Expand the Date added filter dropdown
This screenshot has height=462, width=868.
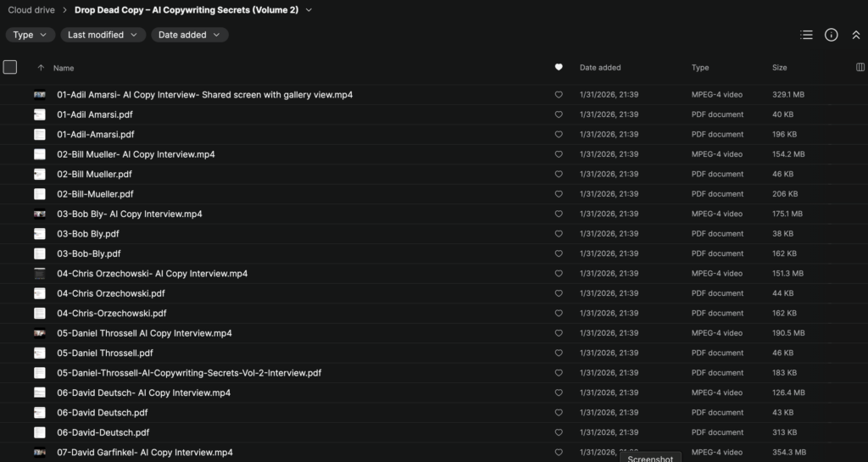pyautogui.click(x=189, y=35)
